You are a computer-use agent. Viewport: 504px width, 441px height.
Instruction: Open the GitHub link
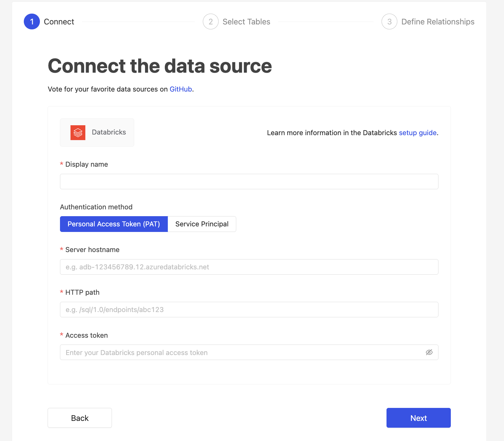coord(181,89)
